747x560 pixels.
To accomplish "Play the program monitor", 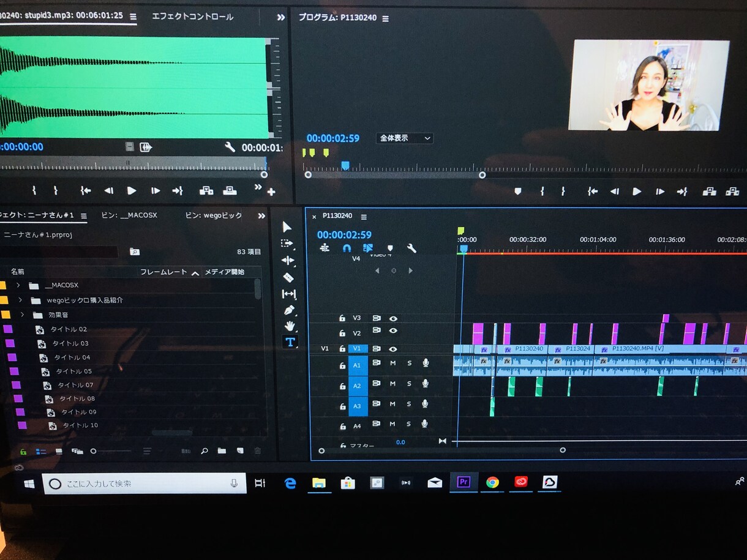I will point(637,192).
